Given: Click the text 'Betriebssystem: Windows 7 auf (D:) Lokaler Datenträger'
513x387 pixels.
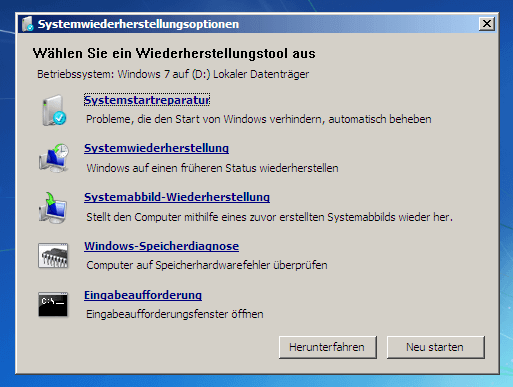Looking at the screenshot, I should [x=173, y=74].
